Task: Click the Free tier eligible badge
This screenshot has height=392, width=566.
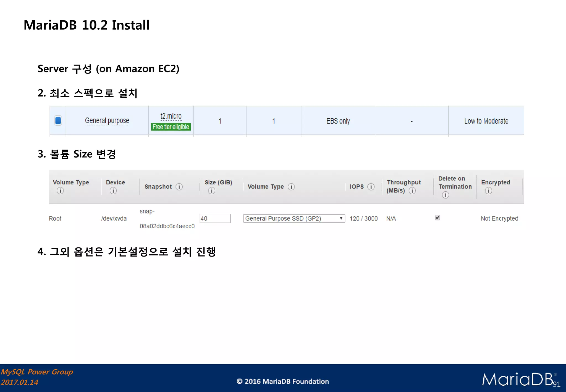Action: pos(171,127)
